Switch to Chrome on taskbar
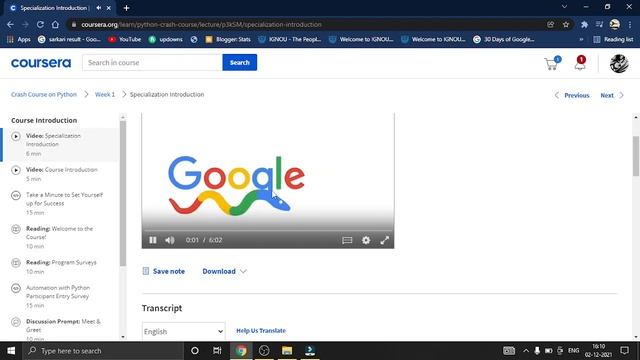640x360 pixels. point(241,351)
